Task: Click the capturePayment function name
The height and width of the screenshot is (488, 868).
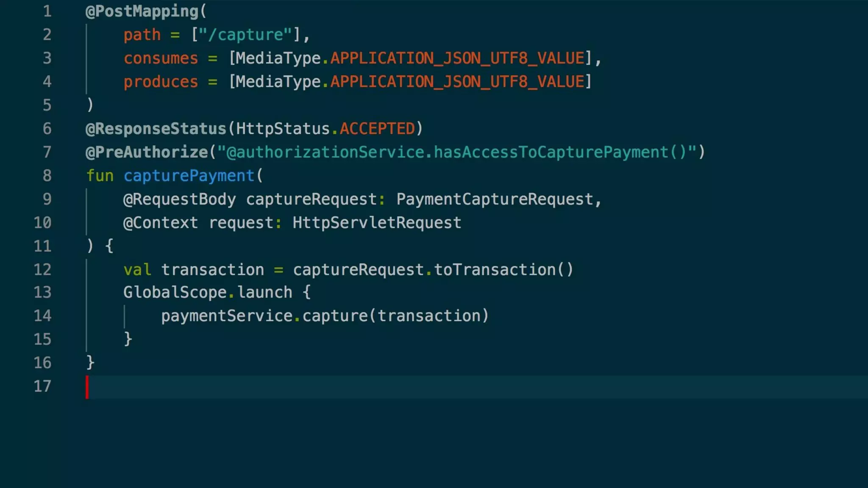Action: point(189,176)
